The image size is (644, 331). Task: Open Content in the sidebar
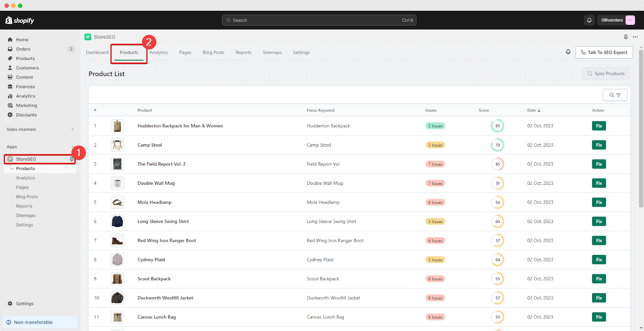(25, 77)
